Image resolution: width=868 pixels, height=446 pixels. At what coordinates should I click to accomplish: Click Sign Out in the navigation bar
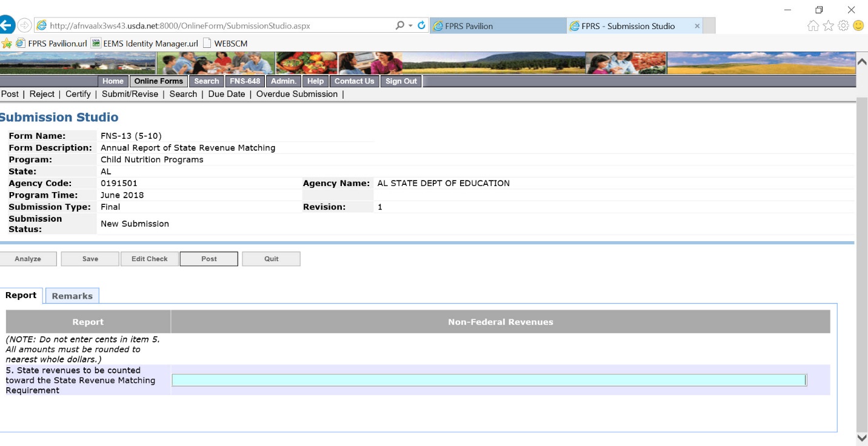click(x=401, y=81)
